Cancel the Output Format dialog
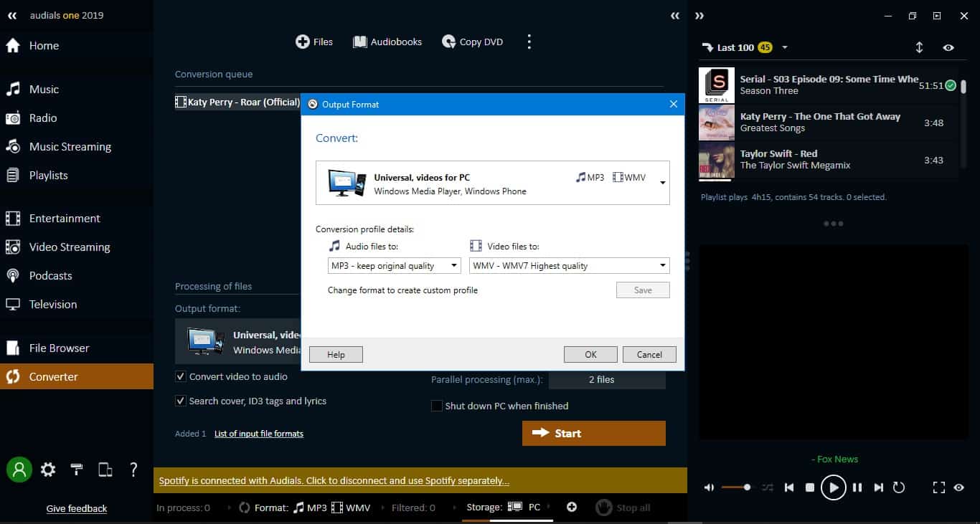The height and width of the screenshot is (524, 980). (x=649, y=355)
